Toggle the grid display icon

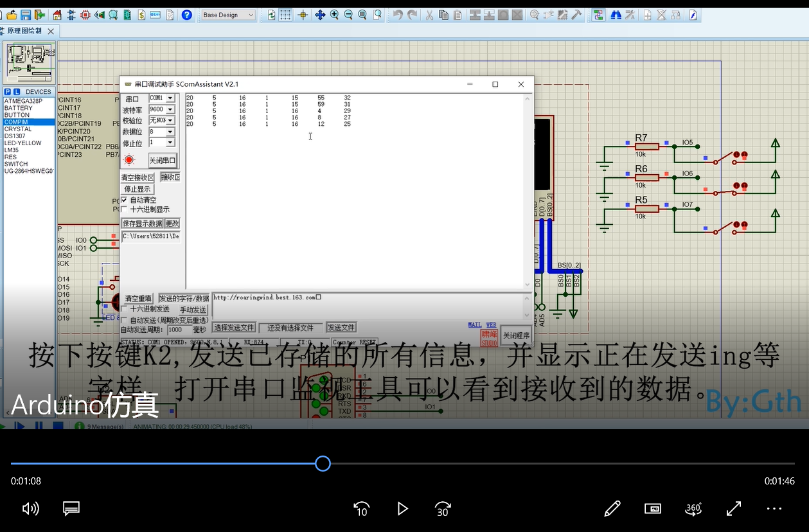[x=285, y=15]
